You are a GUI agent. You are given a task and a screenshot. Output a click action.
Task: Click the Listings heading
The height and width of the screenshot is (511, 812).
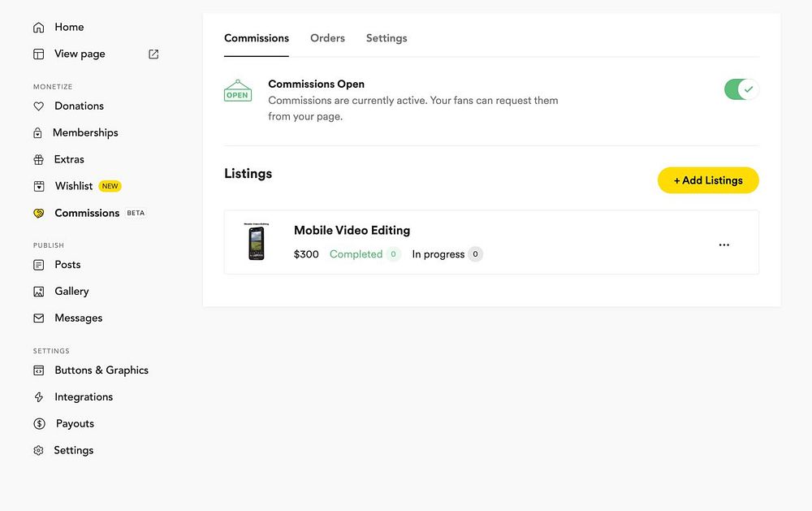(x=248, y=174)
